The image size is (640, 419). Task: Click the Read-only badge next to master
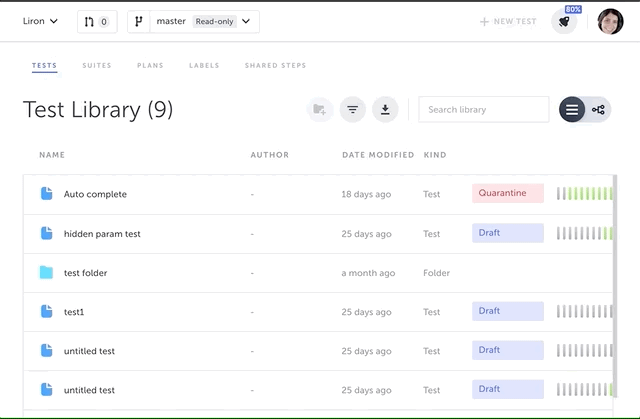click(x=214, y=21)
